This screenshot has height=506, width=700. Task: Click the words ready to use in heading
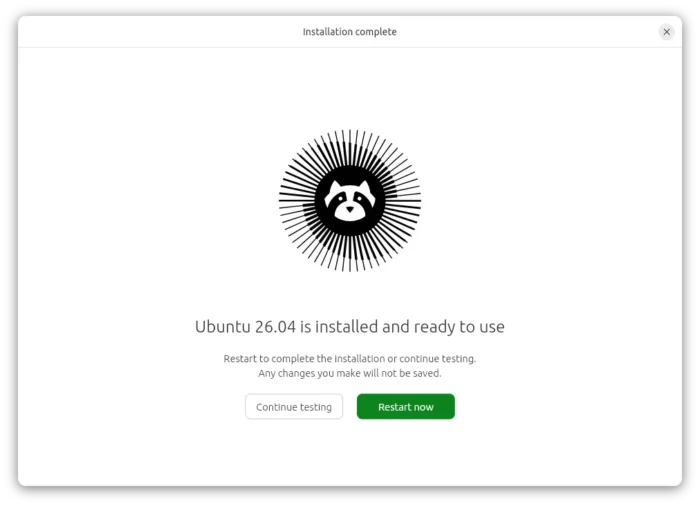459,327
